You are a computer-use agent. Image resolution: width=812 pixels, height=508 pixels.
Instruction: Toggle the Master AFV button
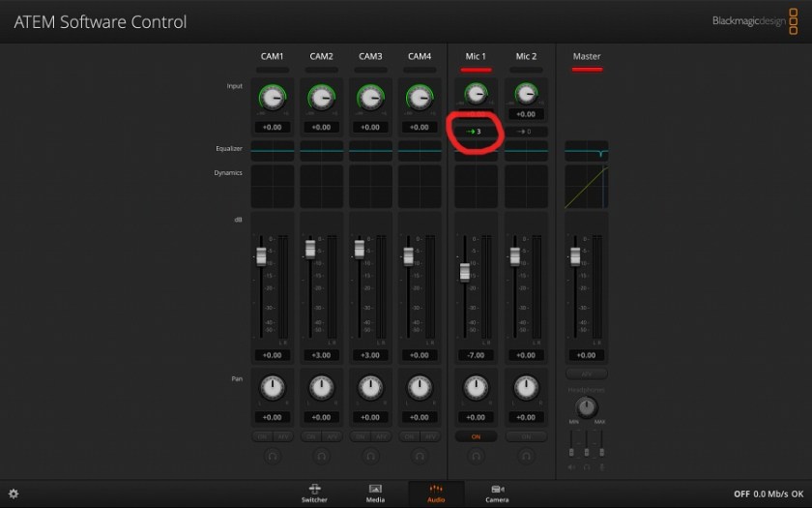pos(586,374)
